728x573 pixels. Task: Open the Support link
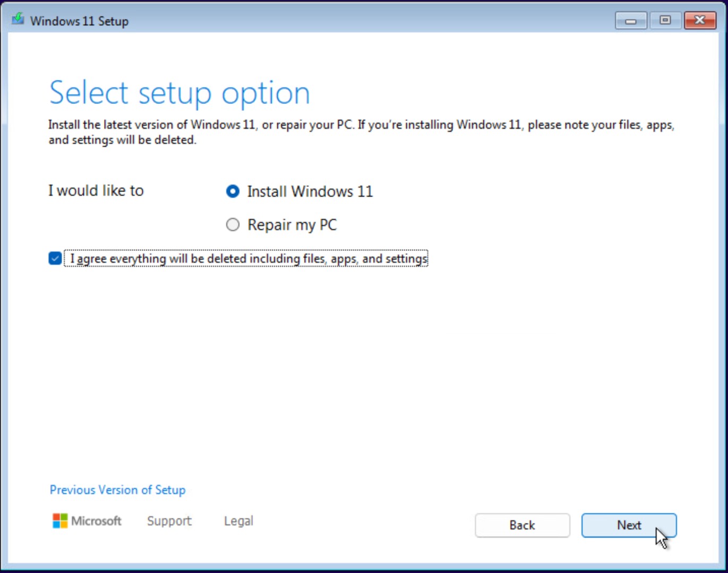click(169, 521)
